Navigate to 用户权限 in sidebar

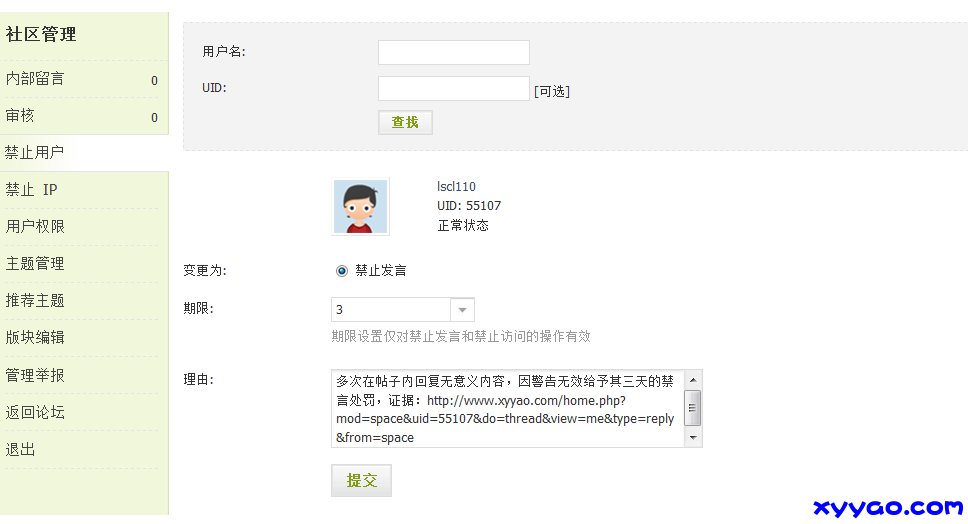tap(35, 226)
